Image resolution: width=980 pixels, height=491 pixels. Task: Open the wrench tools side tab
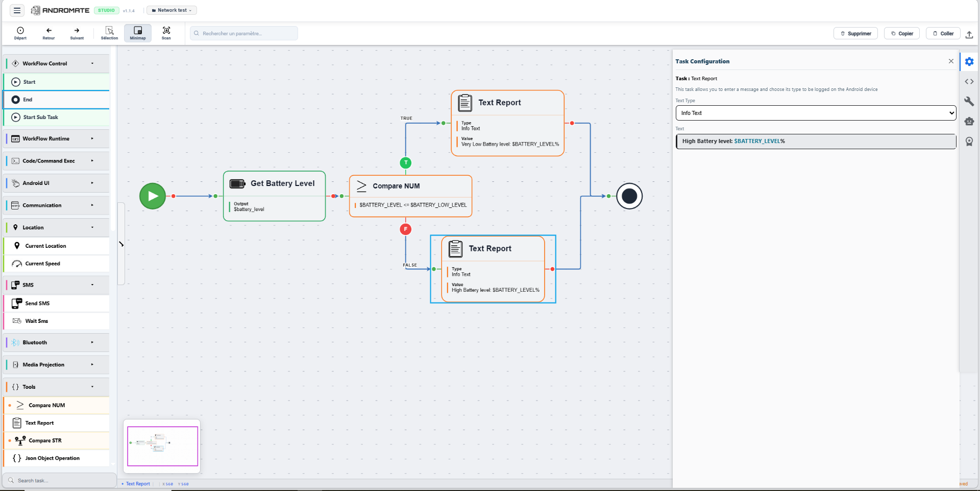(969, 101)
